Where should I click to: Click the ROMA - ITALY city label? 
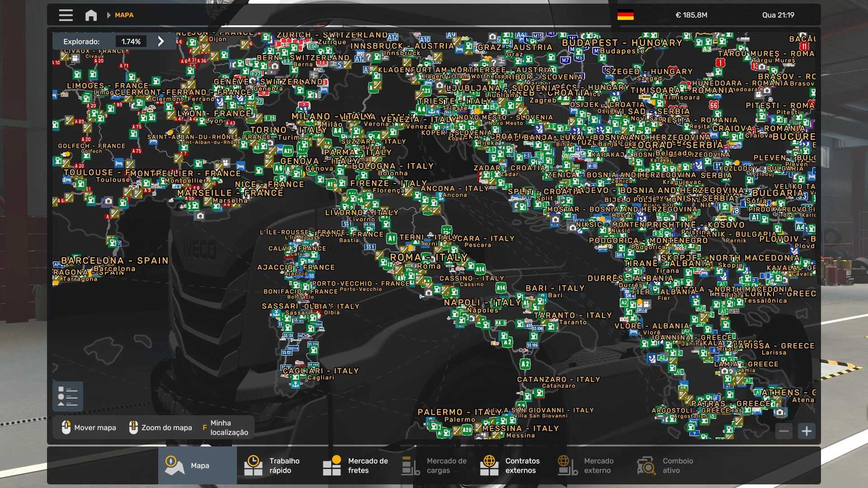pyautogui.click(x=428, y=257)
